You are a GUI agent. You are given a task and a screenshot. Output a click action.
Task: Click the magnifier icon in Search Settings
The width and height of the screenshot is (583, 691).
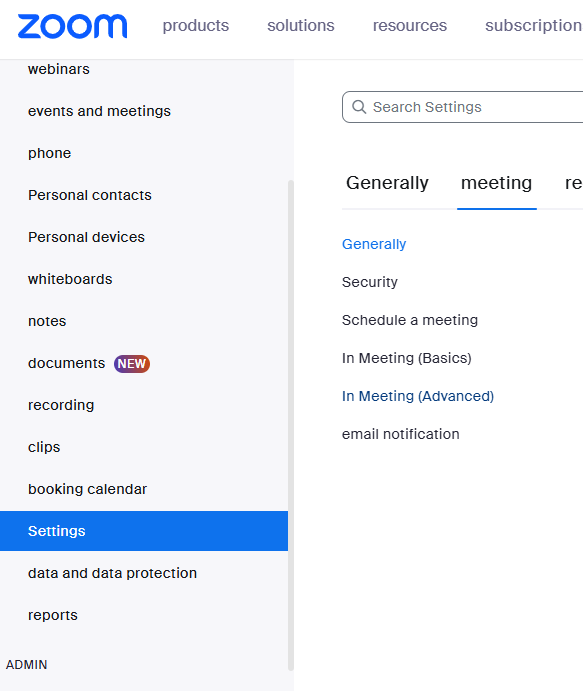[359, 107]
